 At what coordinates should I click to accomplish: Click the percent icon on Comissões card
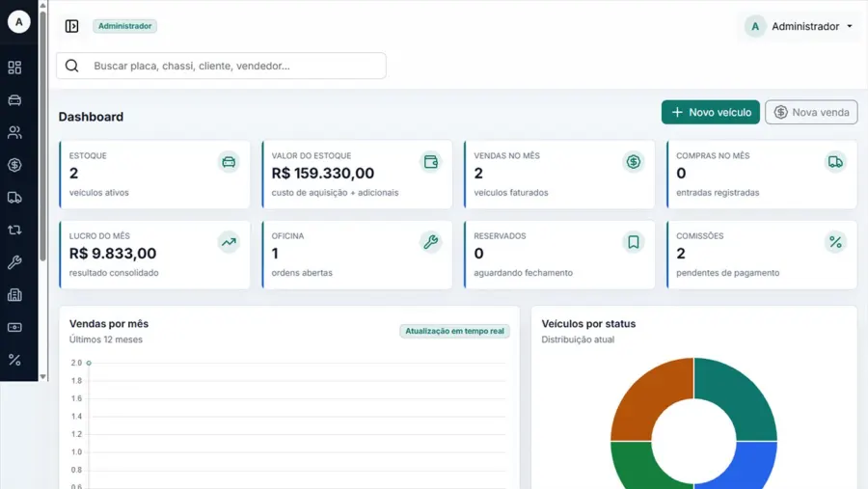click(835, 242)
